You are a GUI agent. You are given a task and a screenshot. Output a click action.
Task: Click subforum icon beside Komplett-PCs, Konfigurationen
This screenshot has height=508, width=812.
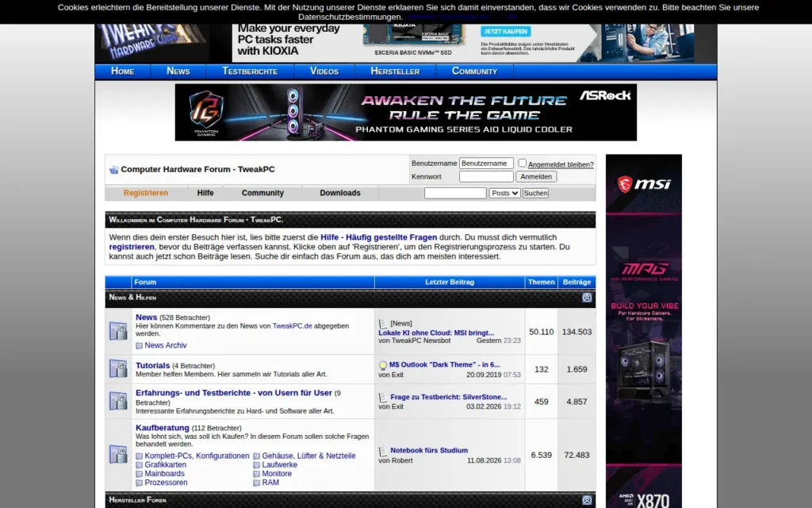140,456
